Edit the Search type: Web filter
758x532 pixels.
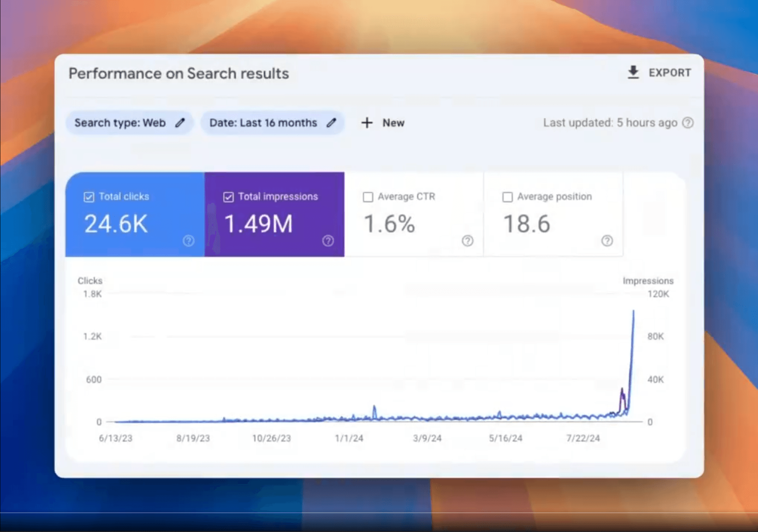tap(180, 123)
